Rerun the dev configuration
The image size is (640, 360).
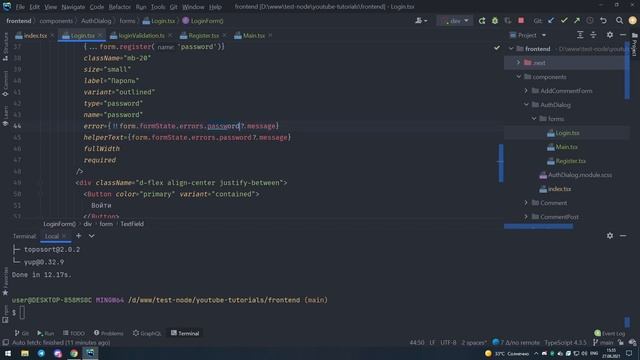[x=482, y=21]
